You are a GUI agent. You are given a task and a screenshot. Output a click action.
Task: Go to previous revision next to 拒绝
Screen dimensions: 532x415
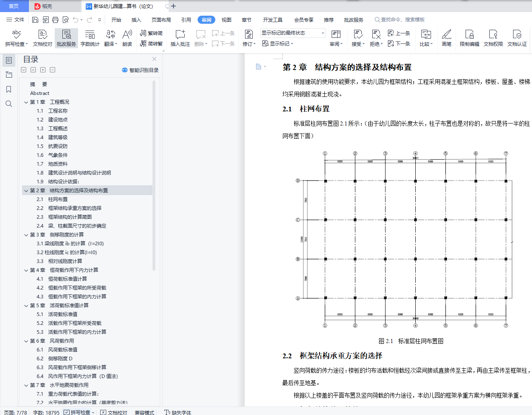point(399,33)
